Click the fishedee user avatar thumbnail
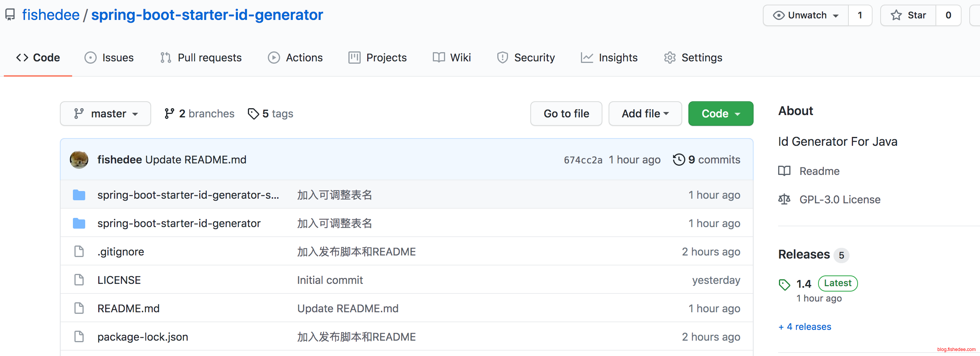 [79, 160]
